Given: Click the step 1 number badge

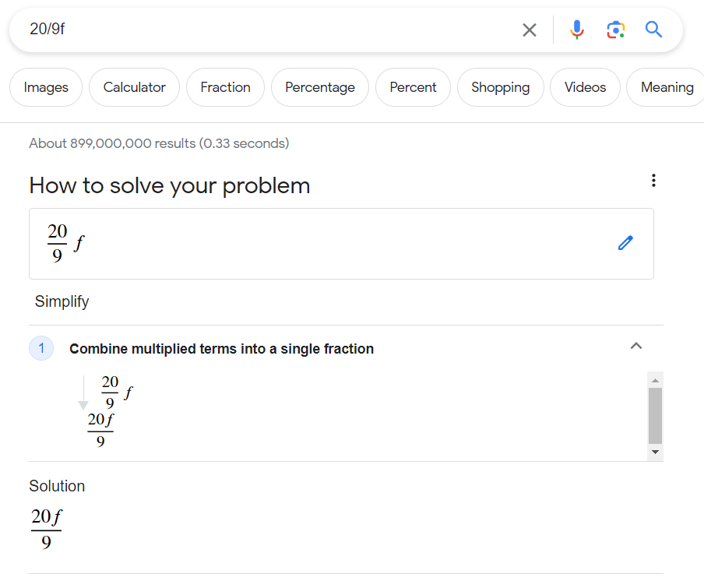Looking at the screenshot, I should [41, 348].
